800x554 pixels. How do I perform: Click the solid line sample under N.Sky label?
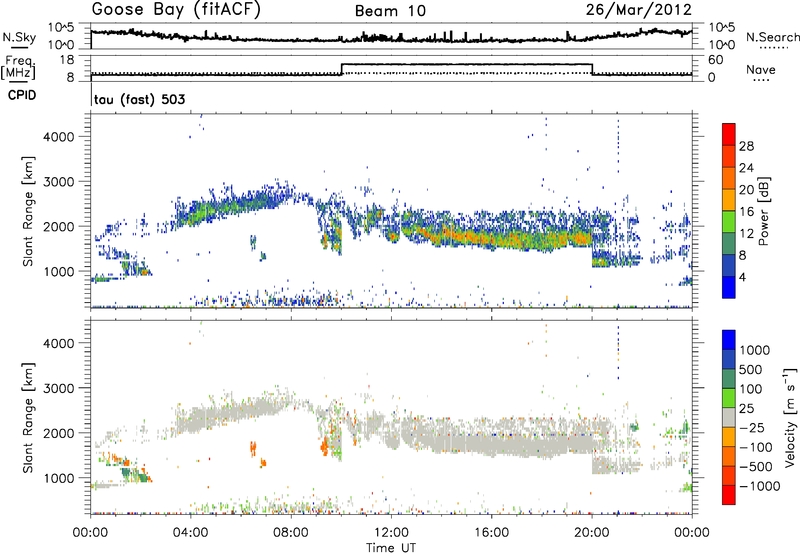[x=19, y=47]
